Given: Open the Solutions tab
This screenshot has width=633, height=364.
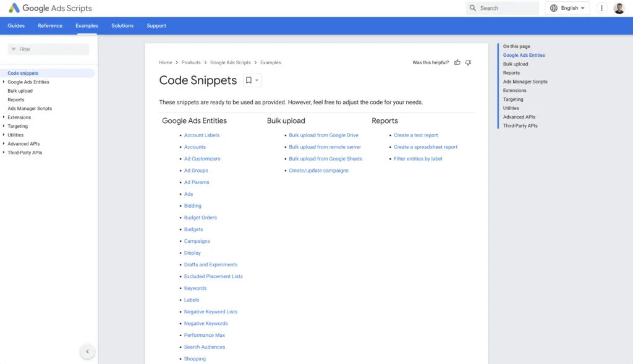Looking at the screenshot, I should click(x=122, y=25).
